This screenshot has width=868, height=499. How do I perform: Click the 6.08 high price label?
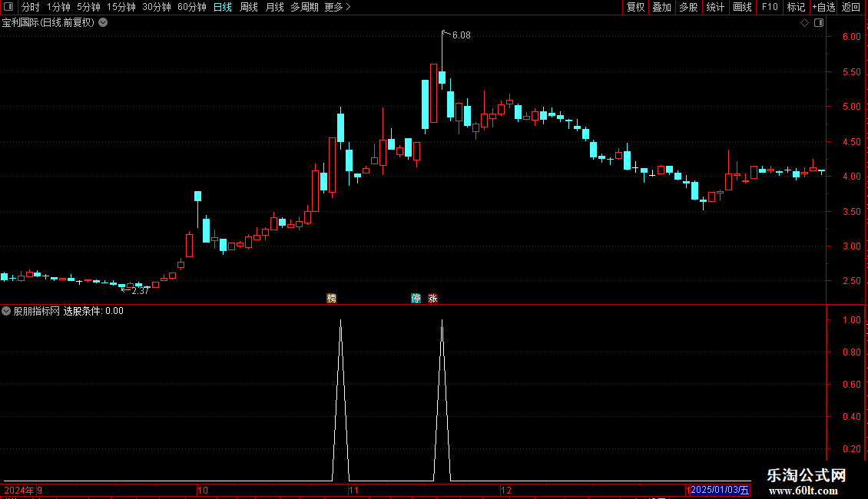point(461,35)
